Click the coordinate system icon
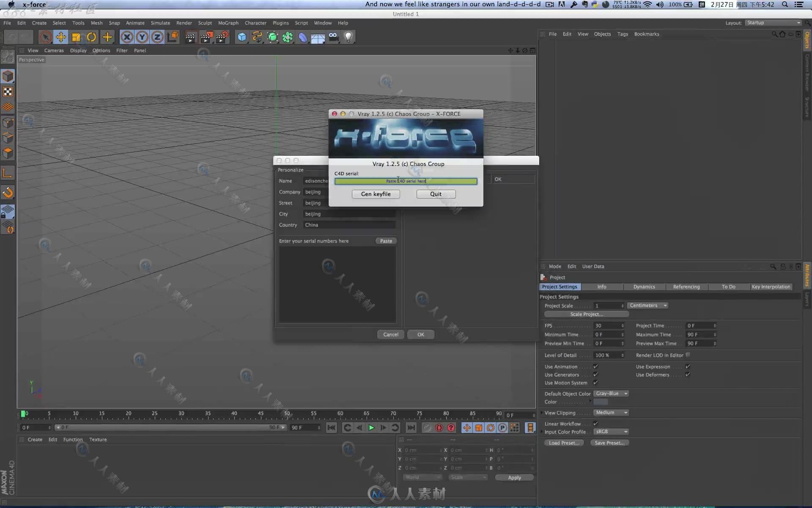Screen dimensions: 812x508 [173, 37]
